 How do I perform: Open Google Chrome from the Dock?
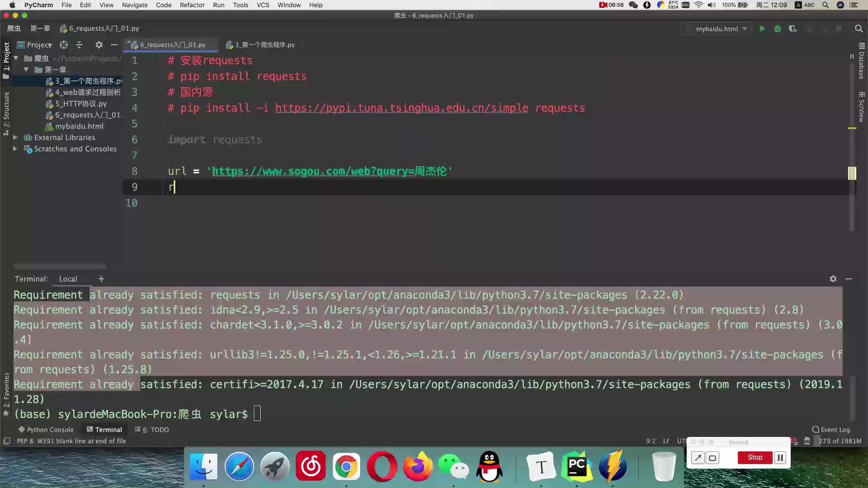click(x=346, y=467)
